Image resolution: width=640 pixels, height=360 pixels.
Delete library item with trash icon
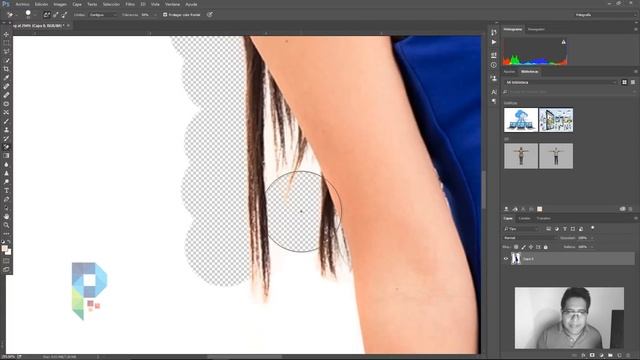631,209
